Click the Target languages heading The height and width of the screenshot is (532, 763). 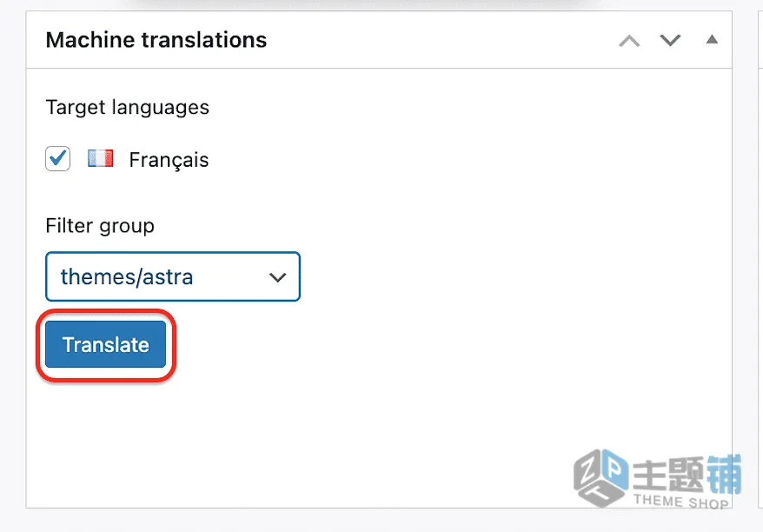[128, 108]
